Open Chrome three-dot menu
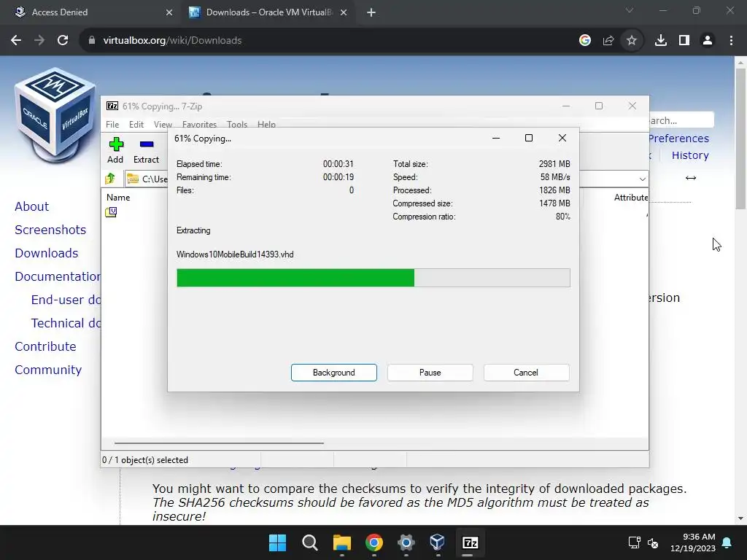This screenshot has height=560, width=747. pyautogui.click(x=731, y=41)
